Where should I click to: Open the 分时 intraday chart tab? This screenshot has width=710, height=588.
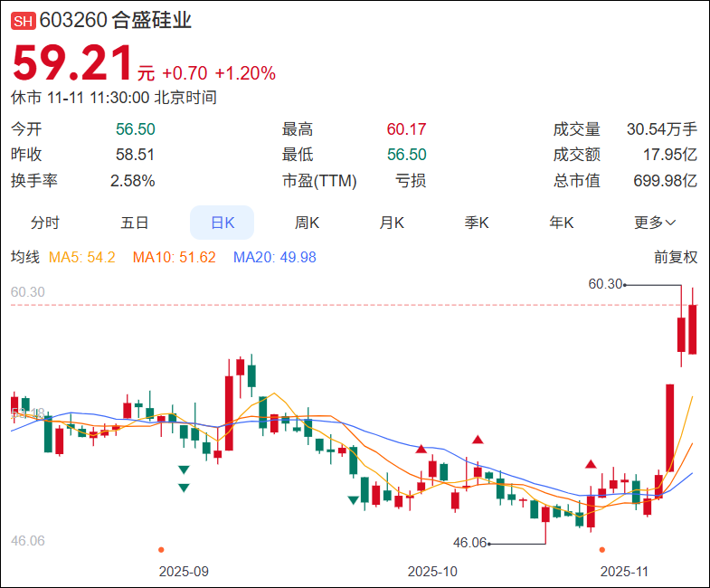[x=45, y=223]
